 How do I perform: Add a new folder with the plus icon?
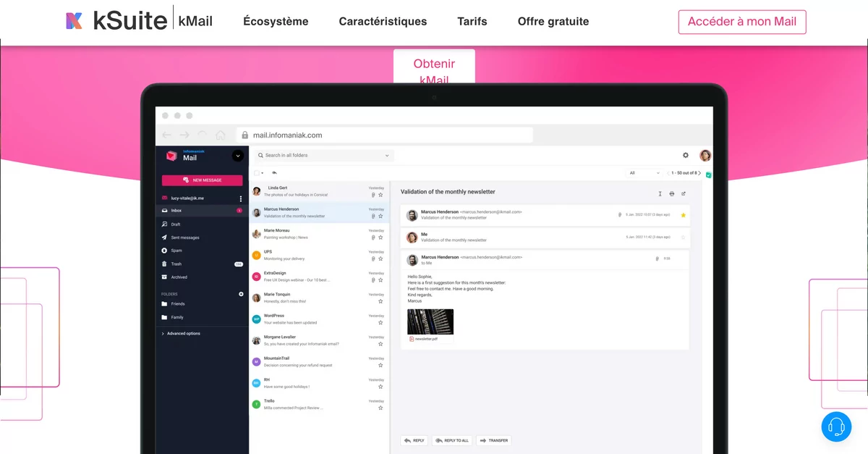242,294
